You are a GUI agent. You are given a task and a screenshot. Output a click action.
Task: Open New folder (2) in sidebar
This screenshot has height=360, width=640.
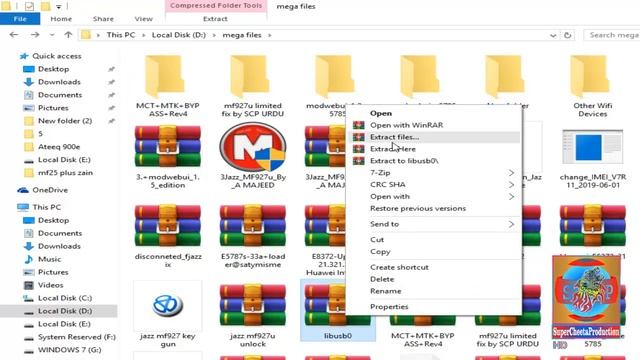65,121
